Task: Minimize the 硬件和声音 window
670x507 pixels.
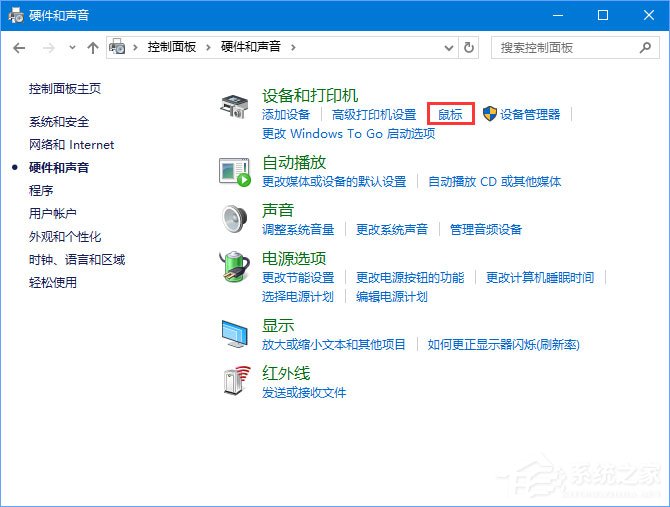Action: click(558, 15)
